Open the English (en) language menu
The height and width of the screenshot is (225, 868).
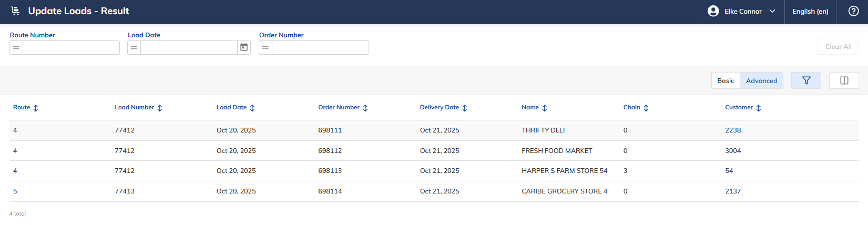point(810,11)
